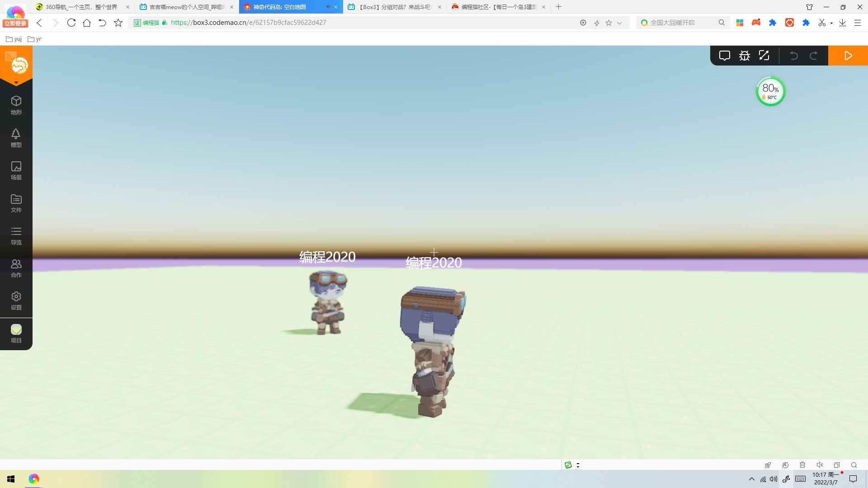868x488 pixels.
Task: Open the browser hamburger menu
Action: [x=857, y=23]
